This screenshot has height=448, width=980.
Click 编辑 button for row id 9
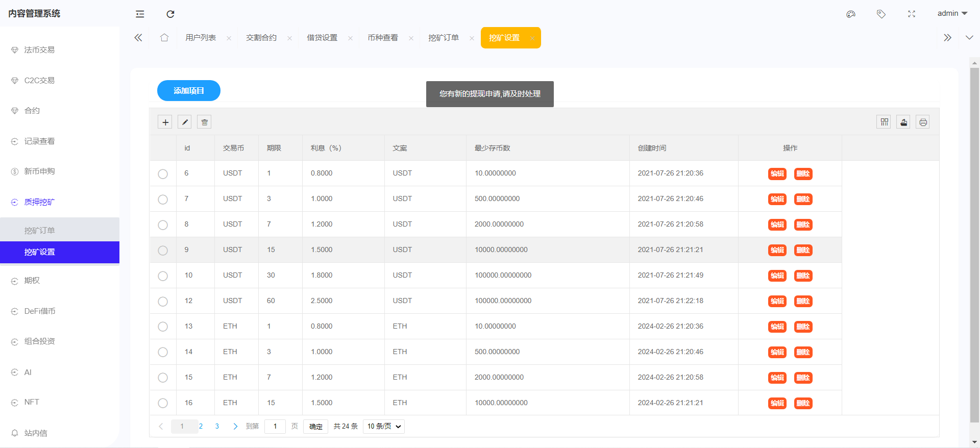(x=777, y=250)
